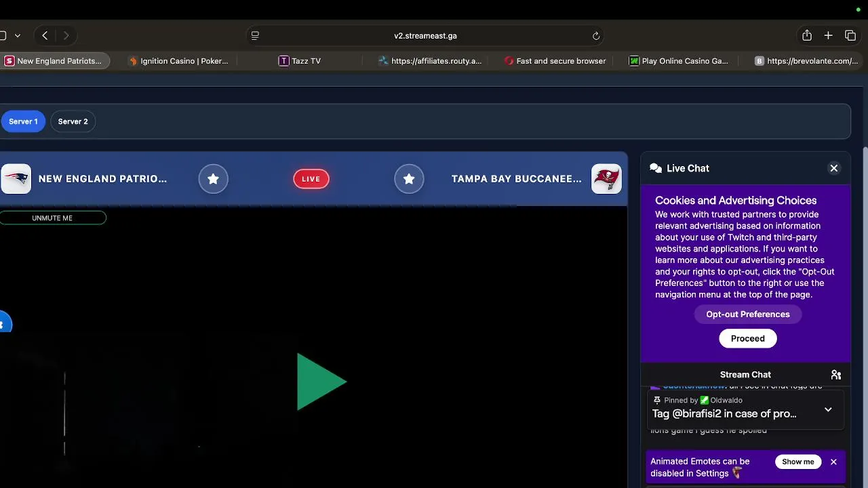Switch to Tazz TV tab
868x488 pixels.
(300, 61)
